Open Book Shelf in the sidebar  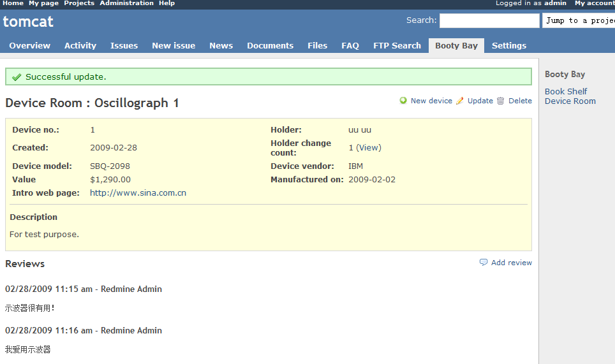point(566,91)
